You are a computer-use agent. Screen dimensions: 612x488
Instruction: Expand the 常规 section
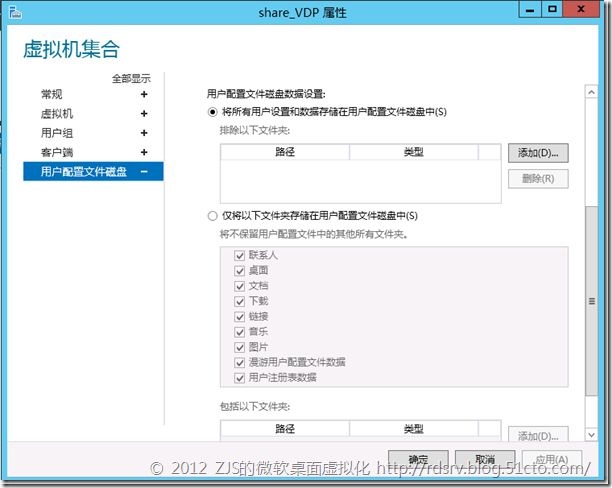pos(144,94)
